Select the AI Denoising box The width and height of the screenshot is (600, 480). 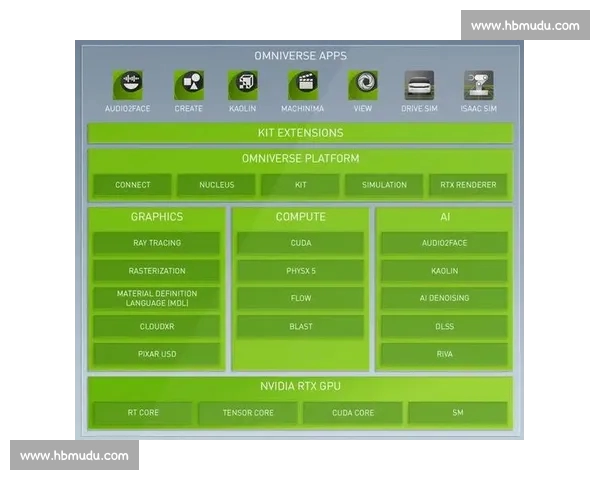(444, 298)
